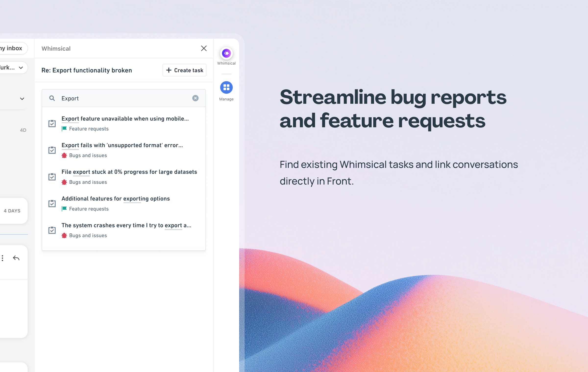588x372 pixels.
Task: Open the Whimsical plugin icon in sidebar
Action: [x=226, y=53]
